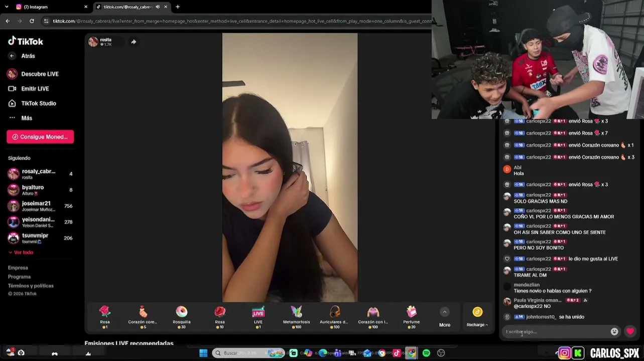Close the TikTok browser tab
644x361 pixels.
[x=166, y=7]
